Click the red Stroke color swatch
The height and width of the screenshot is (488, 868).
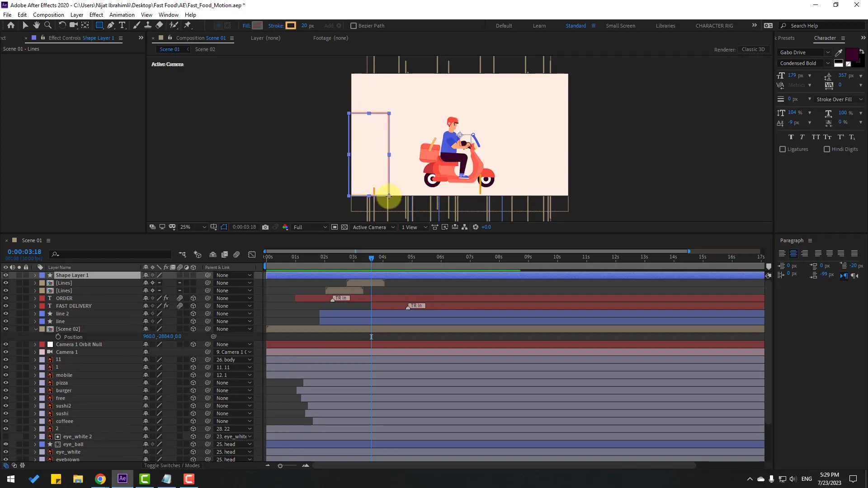click(x=291, y=25)
